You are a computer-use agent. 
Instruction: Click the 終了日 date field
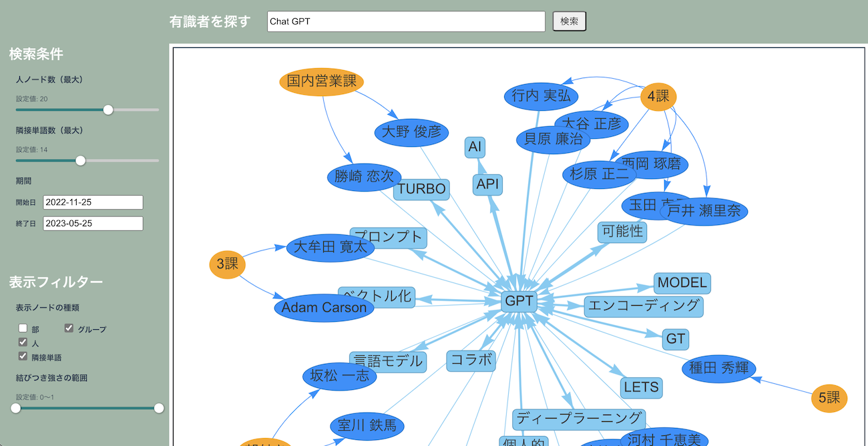[x=93, y=224]
